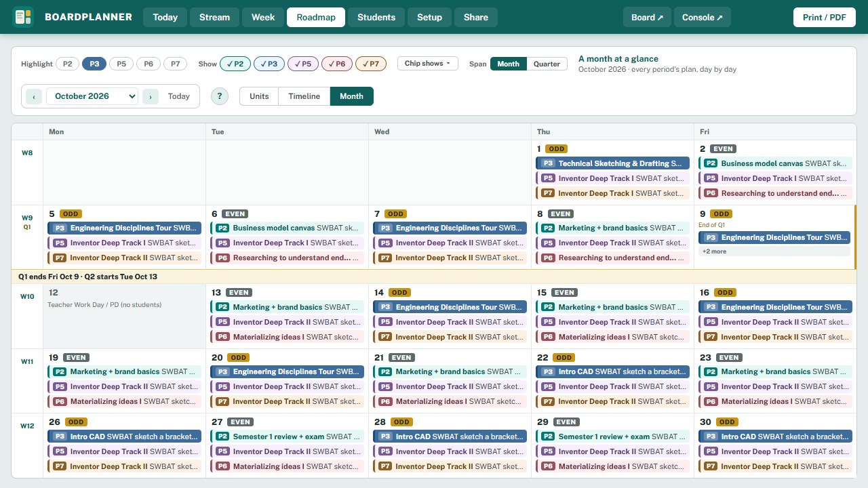Jump to Today in date navigator
The height and width of the screenshot is (488, 868).
coord(179,96)
